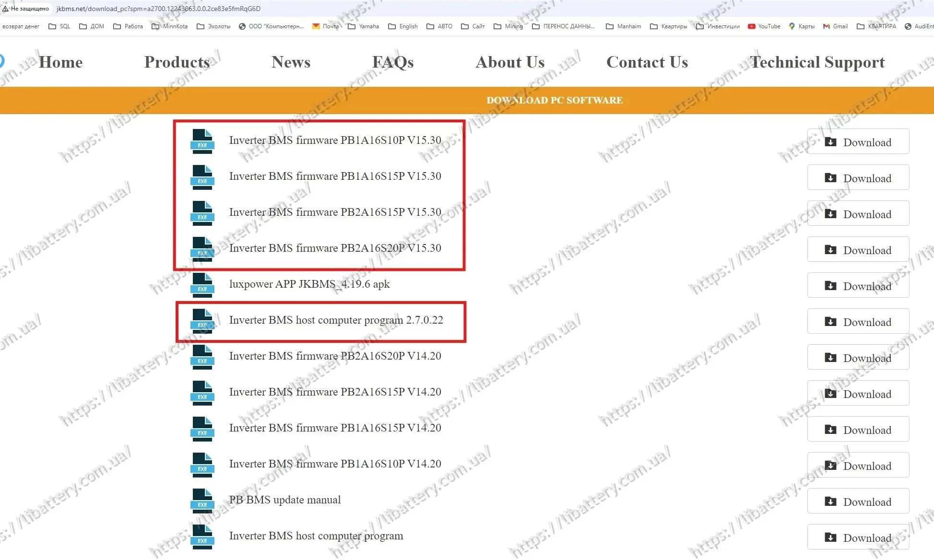
Task: Download Inverter BMS firmware PB1A16S15P V15.30
Action: pyautogui.click(x=858, y=177)
